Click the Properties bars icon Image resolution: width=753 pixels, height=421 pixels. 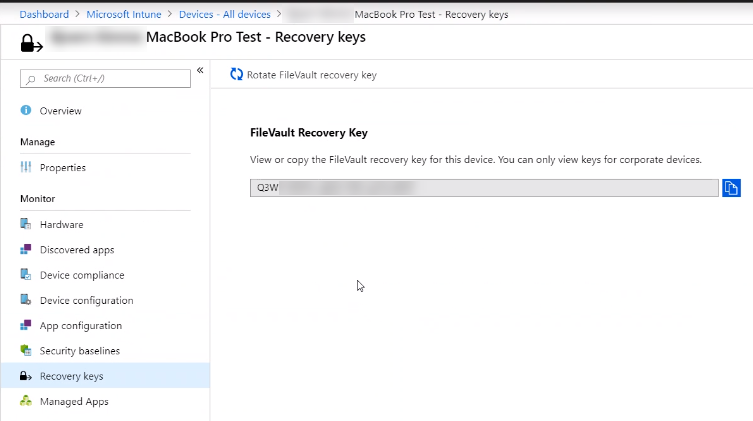point(26,167)
